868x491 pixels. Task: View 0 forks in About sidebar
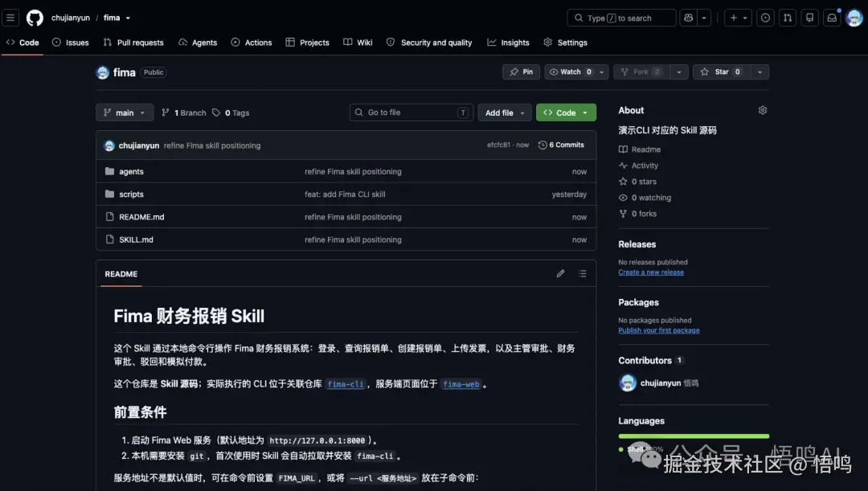tap(637, 214)
